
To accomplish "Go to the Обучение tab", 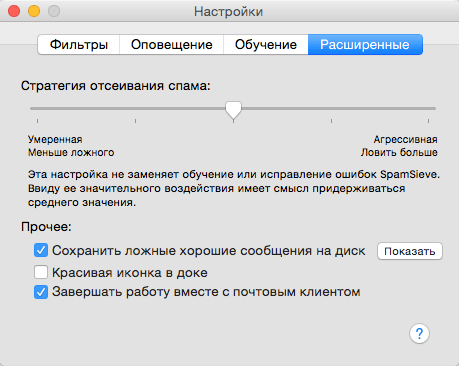I will [266, 44].
